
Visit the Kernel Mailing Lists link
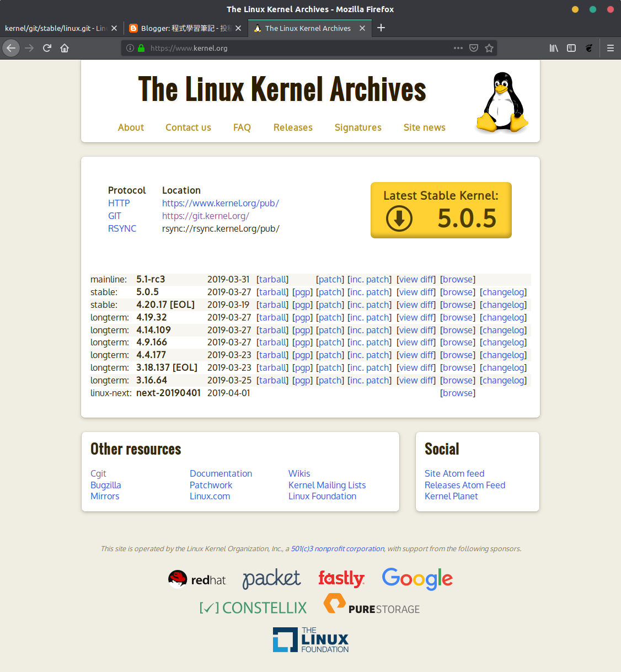pyautogui.click(x=327, y=485)
